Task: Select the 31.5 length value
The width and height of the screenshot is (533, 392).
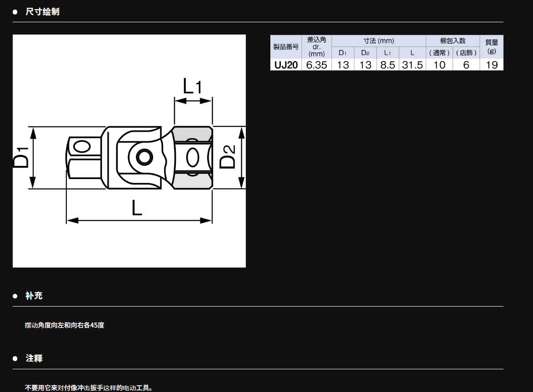Action: coord(412,65)
